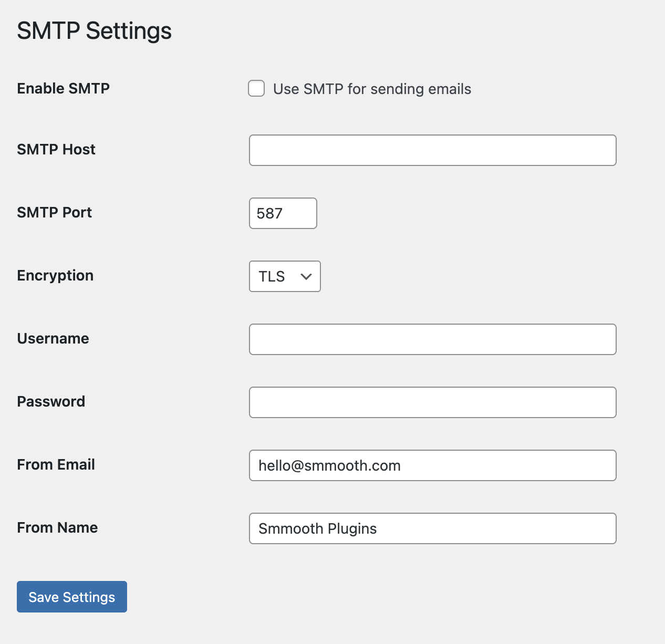Click the From Name field containing Smmooth Plugins
Viewport: 665px width, 644px height.
[x=432, y=528]
